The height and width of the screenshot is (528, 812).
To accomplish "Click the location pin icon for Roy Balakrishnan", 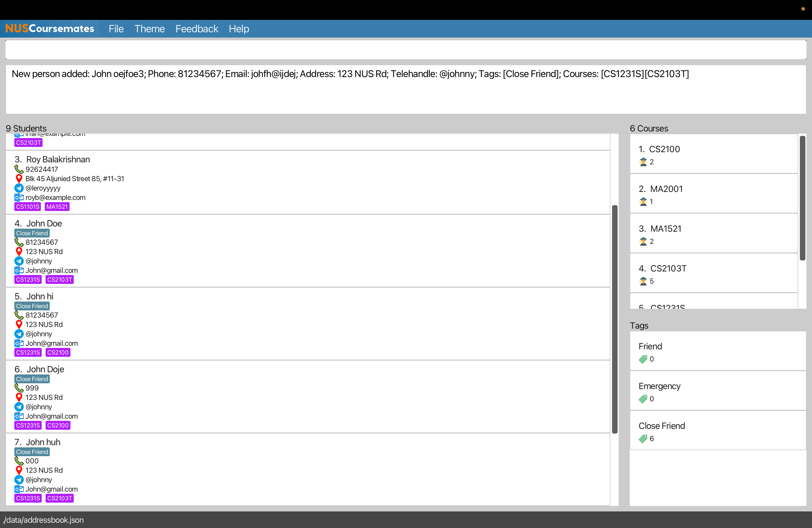I will click(x=18, y=179).
